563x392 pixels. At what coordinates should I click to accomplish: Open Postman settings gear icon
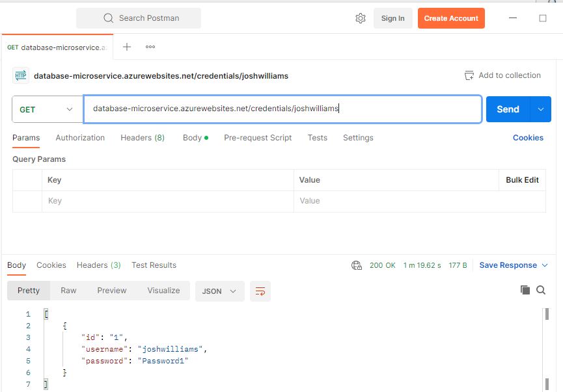click(x=361, y=18)
